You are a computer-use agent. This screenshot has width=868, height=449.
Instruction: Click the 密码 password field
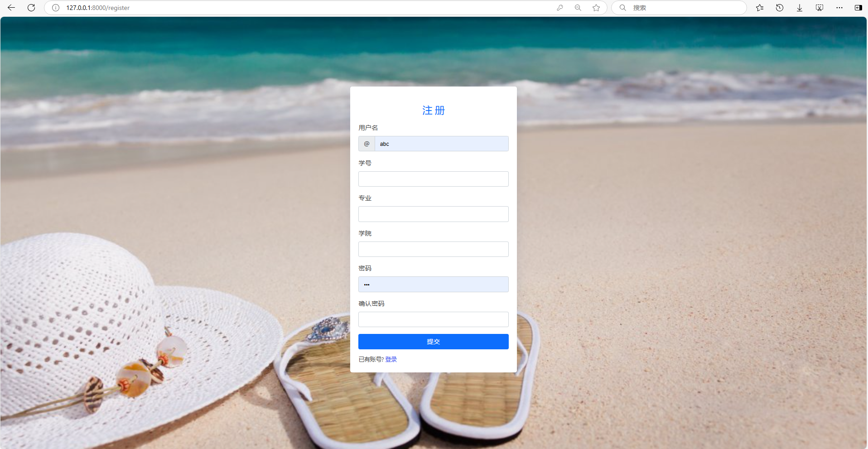point(434,284)
